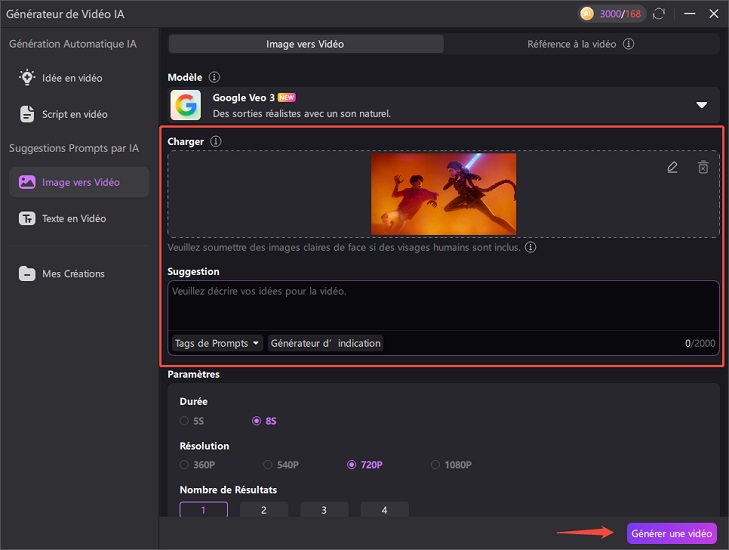Click the Générateur de Vidéo IA window title
This screenshot has height=550, width=729.
pos(65,14)
